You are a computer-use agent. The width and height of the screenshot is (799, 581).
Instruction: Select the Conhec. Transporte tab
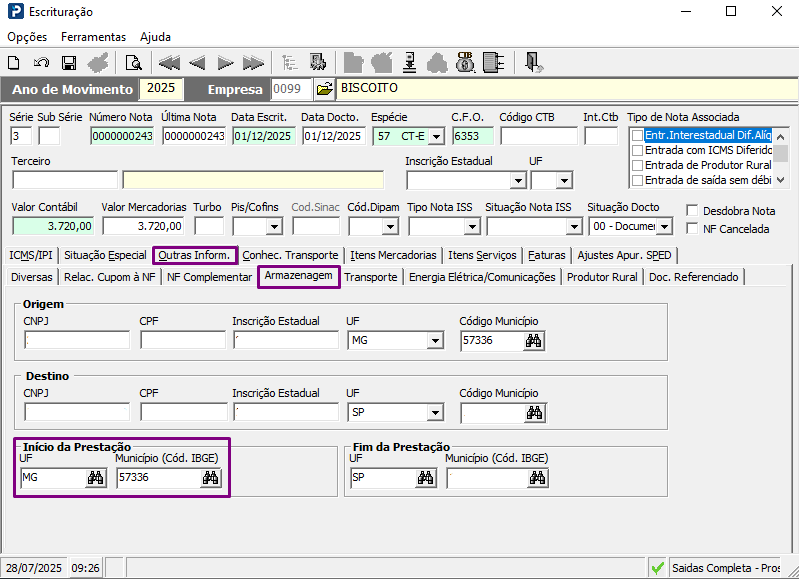pos(290,255)
